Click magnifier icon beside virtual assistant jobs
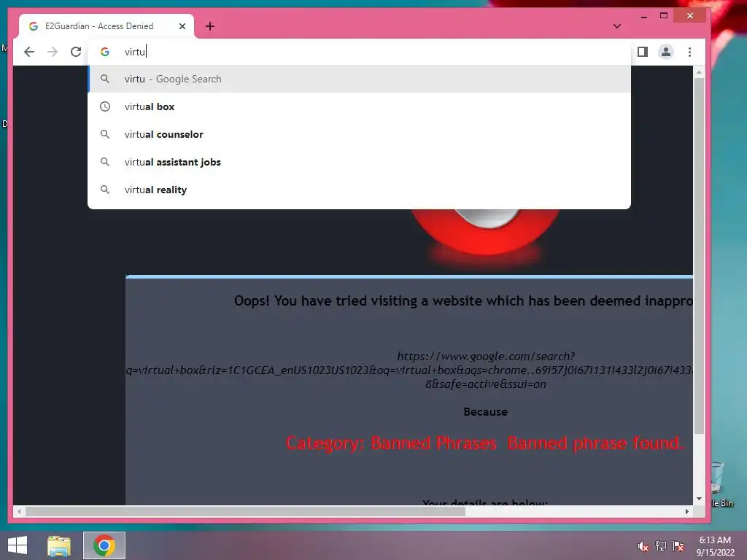The width and height of the screenshot is (747, 560). click(x=105, y=162)
